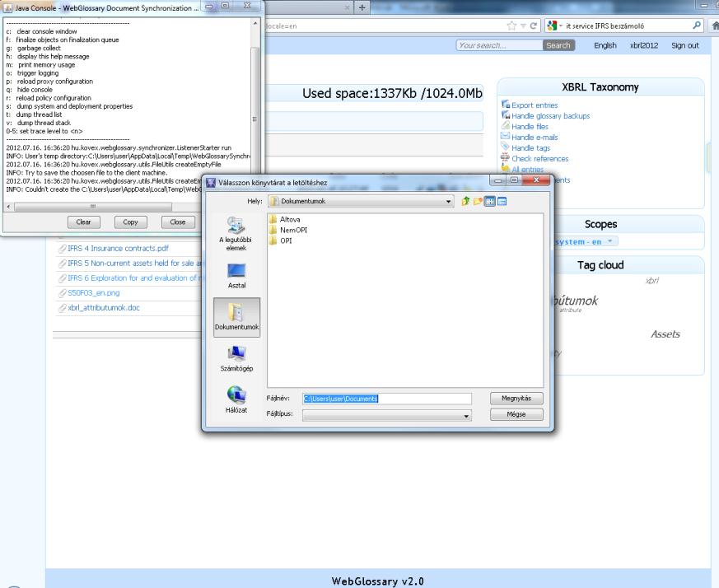Reload the browser page
The height and width of the screenshot is (588, 719).
534,26
